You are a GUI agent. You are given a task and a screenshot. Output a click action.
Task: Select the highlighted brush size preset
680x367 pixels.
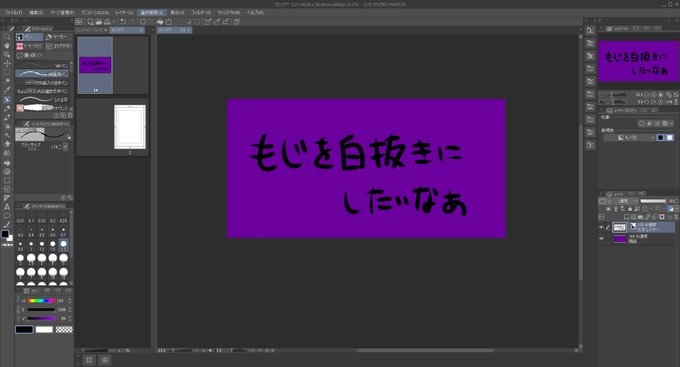point(63,245)
